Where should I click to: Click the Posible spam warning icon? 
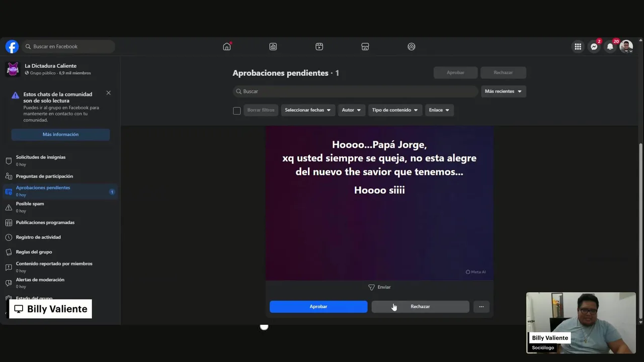point(9,207)
